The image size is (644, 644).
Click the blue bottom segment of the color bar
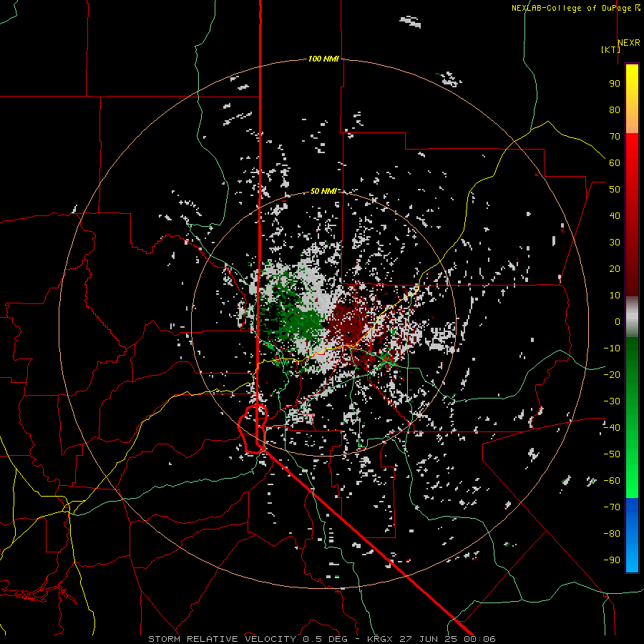pyautogui.click(x=632, y=535)
